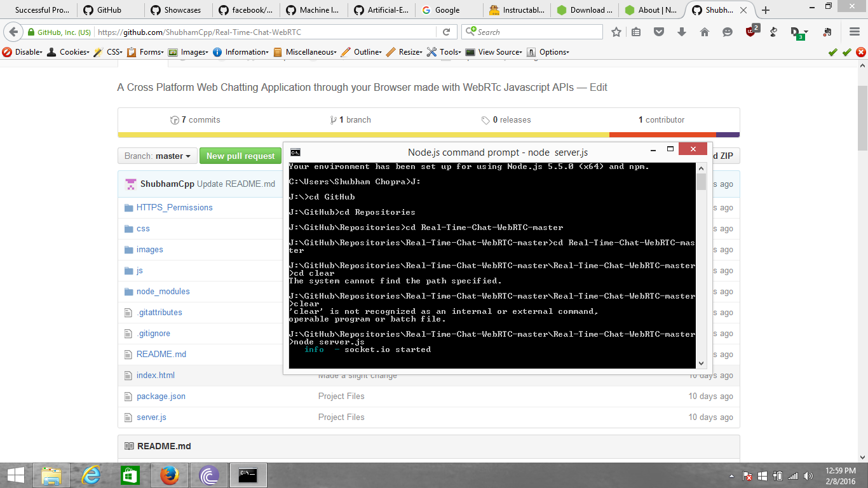Reload the GitHub page
This screenshot has width=868, height=488.
pyautogui.click(x=446, y=32)
